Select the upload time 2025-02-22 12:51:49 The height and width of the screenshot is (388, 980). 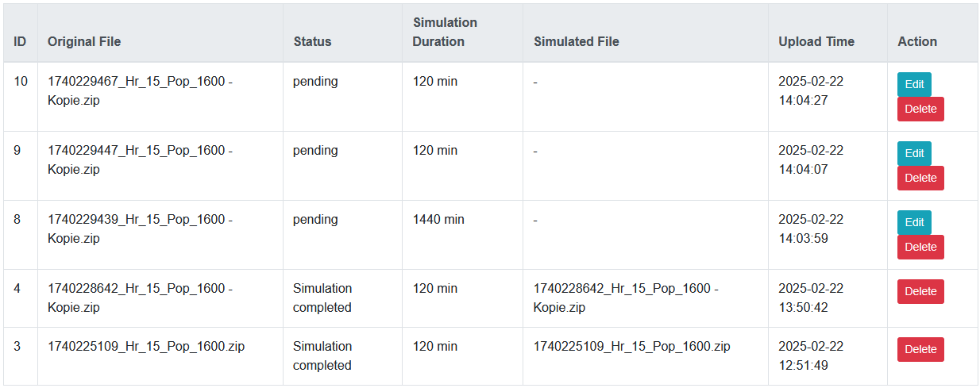(811, 355)
